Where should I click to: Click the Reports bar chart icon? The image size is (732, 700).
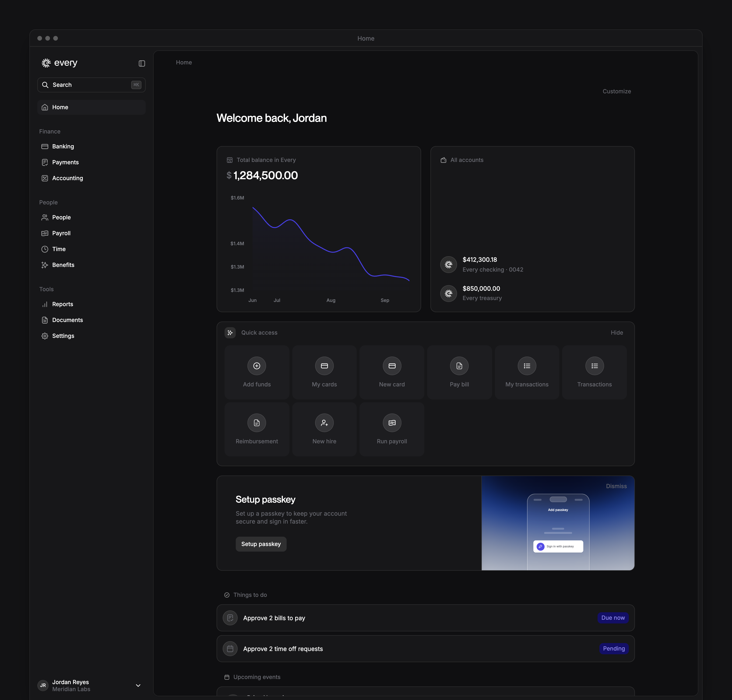click(45, 304)
